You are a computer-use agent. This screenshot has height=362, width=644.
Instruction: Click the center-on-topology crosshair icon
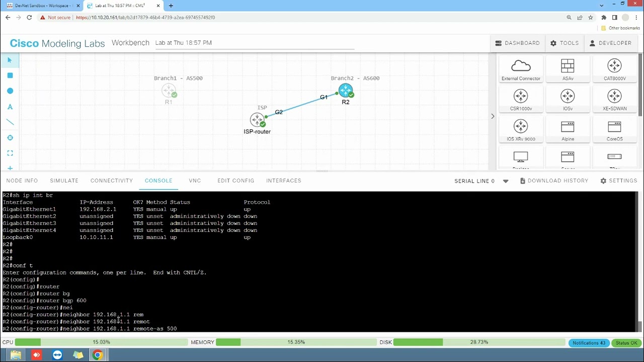point(10,138)
